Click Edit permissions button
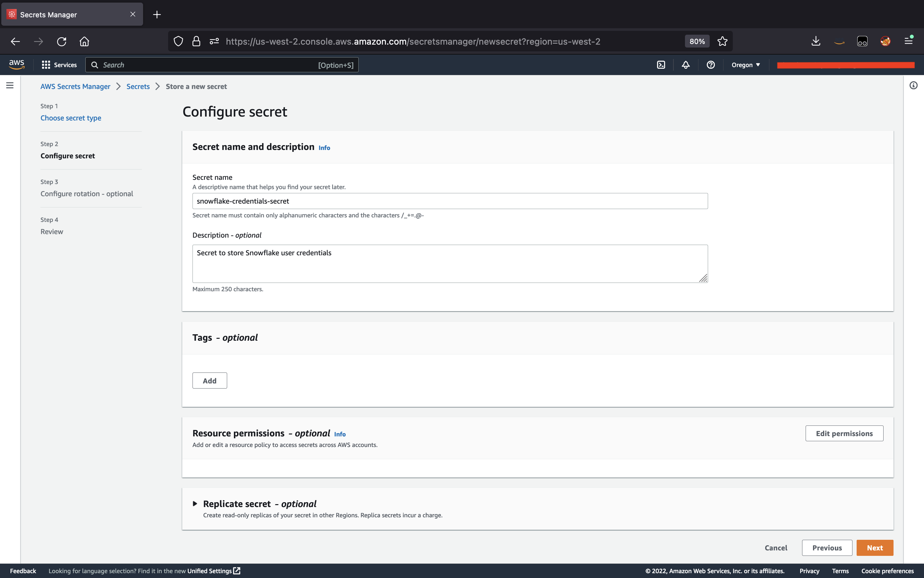924x578 pixels. point(844,433)
